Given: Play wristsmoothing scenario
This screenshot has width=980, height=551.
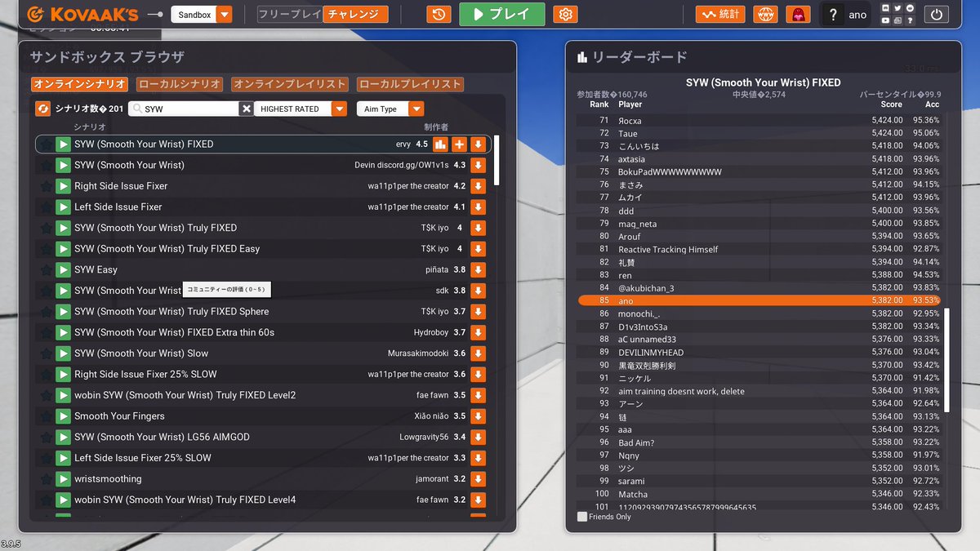Looking at the screenshot, I should [63, 479].
